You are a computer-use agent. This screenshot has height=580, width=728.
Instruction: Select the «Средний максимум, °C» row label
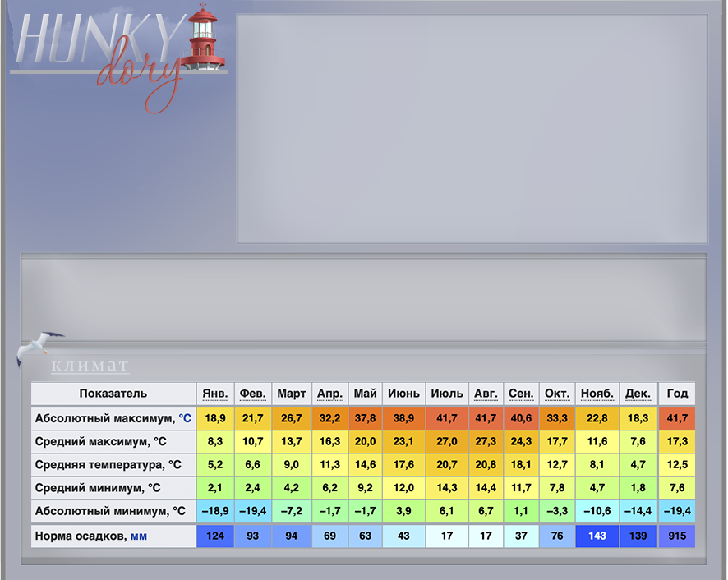pyautogui.click(x=100, y=442)
